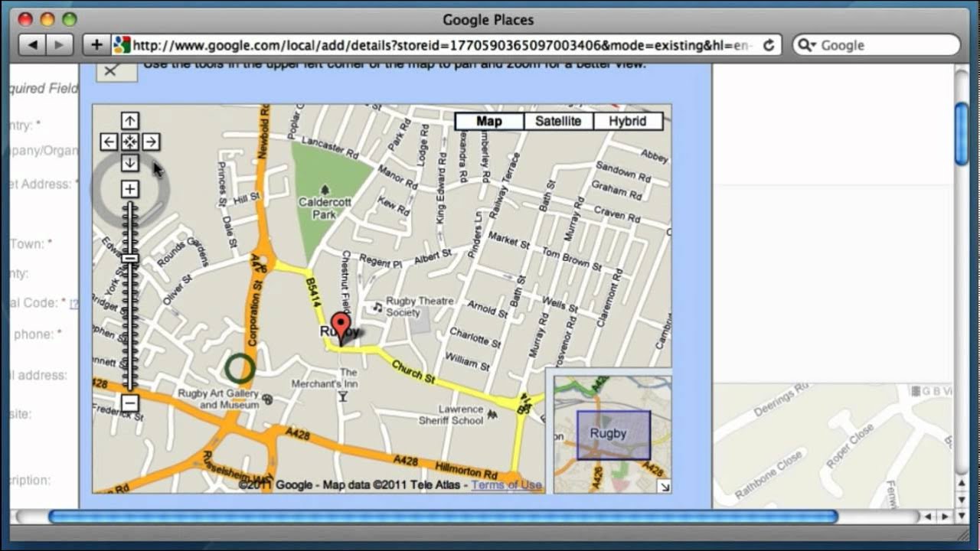This screenshot has height=551, width=980.
Task: Click the horizontal scrollbar thumb
Action: coord(443,517)
